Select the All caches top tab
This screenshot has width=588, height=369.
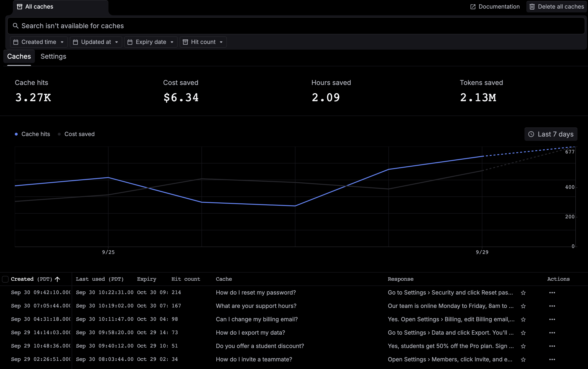[x=61, y=7]
